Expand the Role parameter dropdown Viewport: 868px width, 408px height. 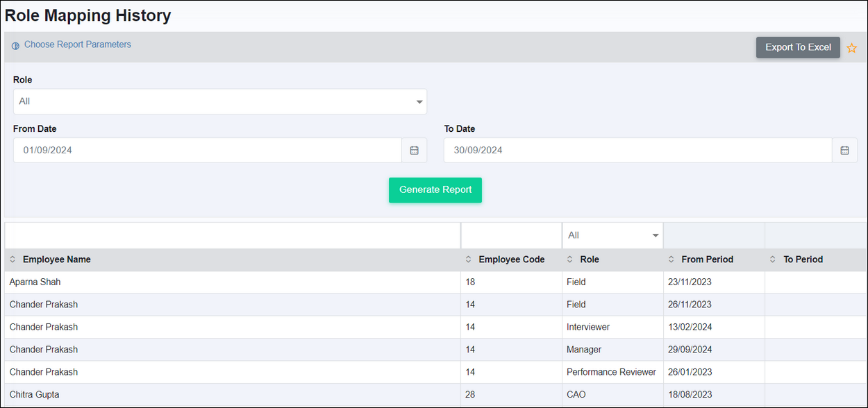220,101
